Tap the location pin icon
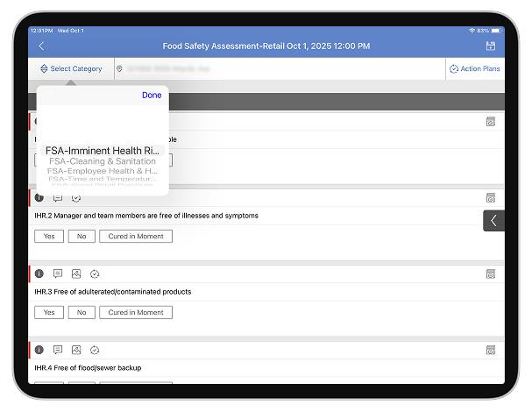Image resolution: width=532 pixels, height=412 pixels. [x=119, y=68]
